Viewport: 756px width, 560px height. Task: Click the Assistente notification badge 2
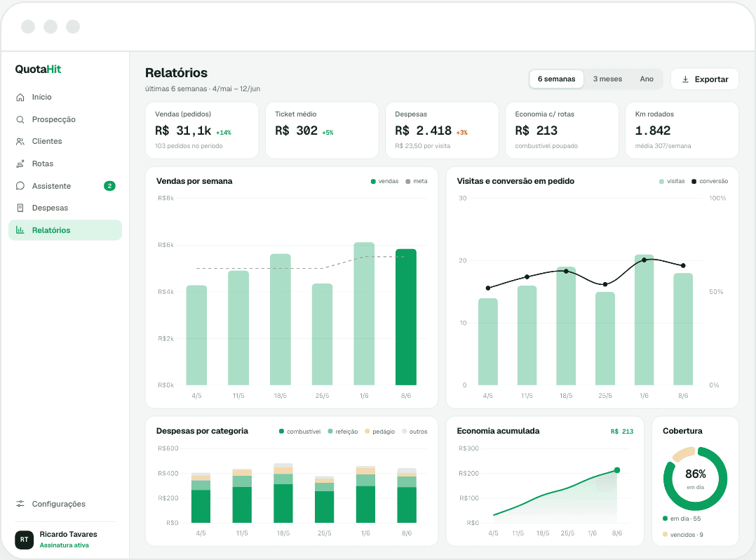pos(109,186)
